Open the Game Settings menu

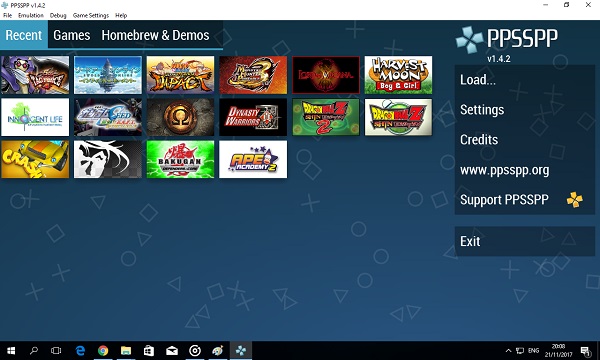click(x=91, y=15)
